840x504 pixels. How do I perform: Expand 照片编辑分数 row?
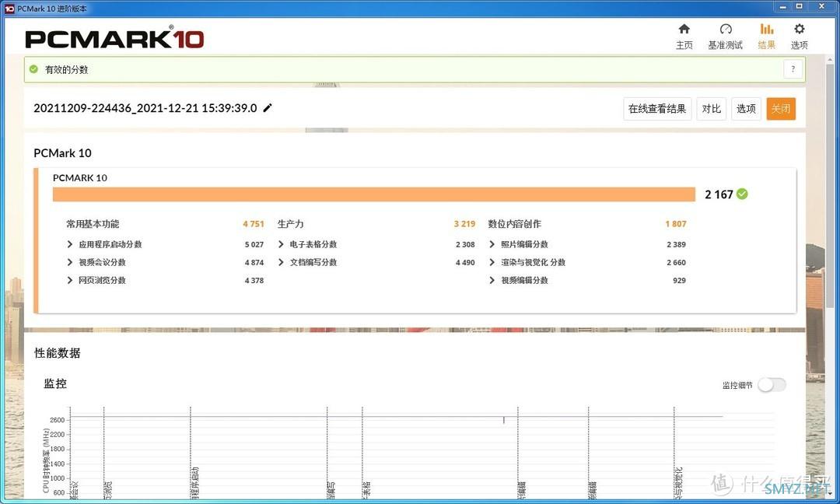coord(492,244)
